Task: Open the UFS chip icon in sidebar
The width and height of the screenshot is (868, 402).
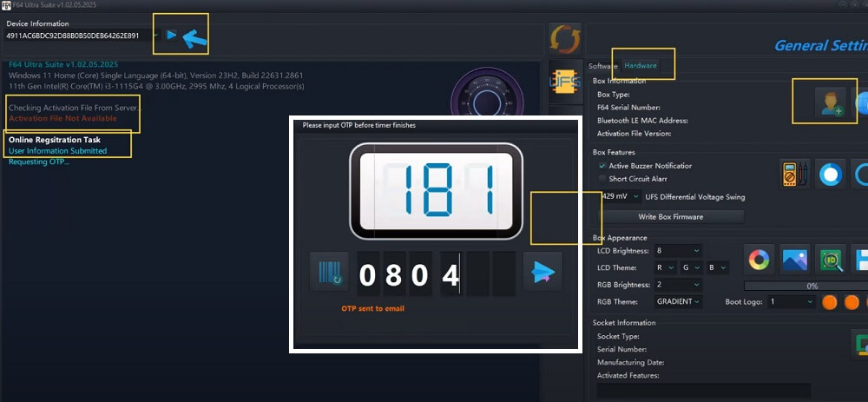Action: click(x=565, y=82)
